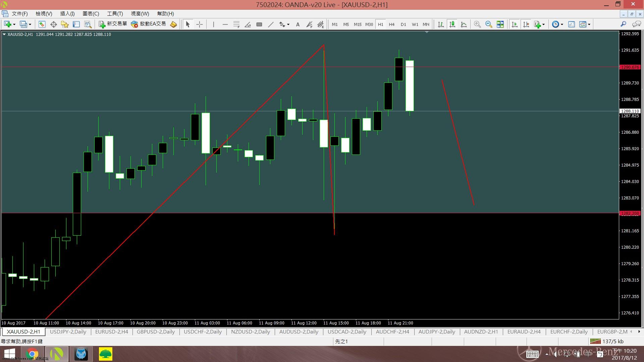Open the 幫助(H) menu
Screen dimensions: 644x362
click(x=165, y=14)
